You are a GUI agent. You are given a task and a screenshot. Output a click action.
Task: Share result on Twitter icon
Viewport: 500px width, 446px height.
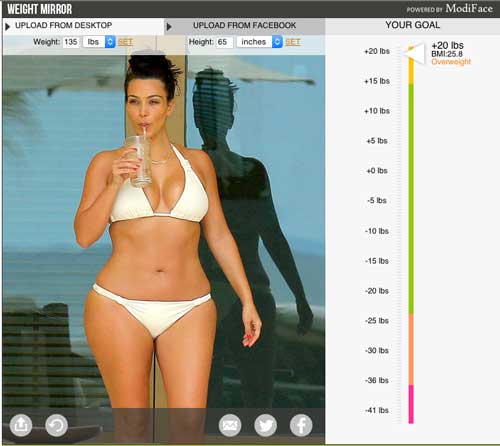(x=265, y=425)
